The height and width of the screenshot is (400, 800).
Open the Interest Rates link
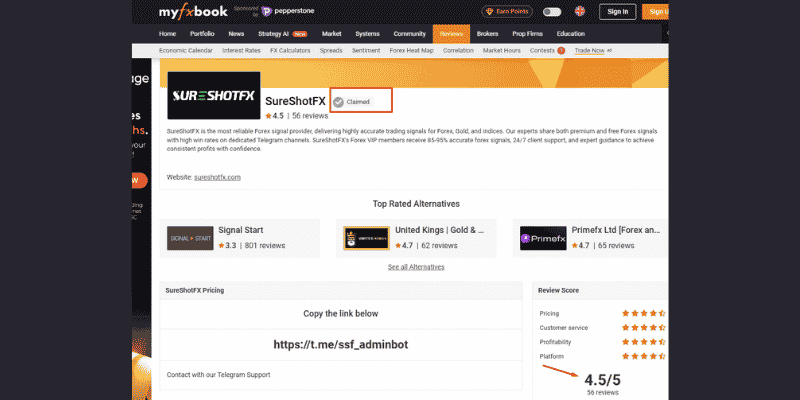point(241,51)
